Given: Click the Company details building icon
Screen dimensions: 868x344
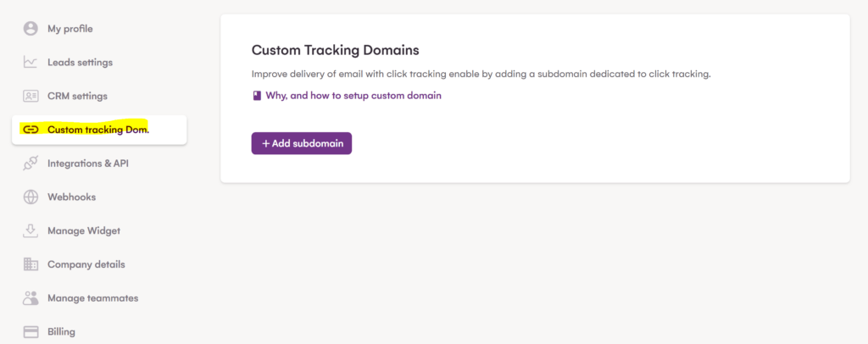Looking at the screenshot, I should click(31, 264).
